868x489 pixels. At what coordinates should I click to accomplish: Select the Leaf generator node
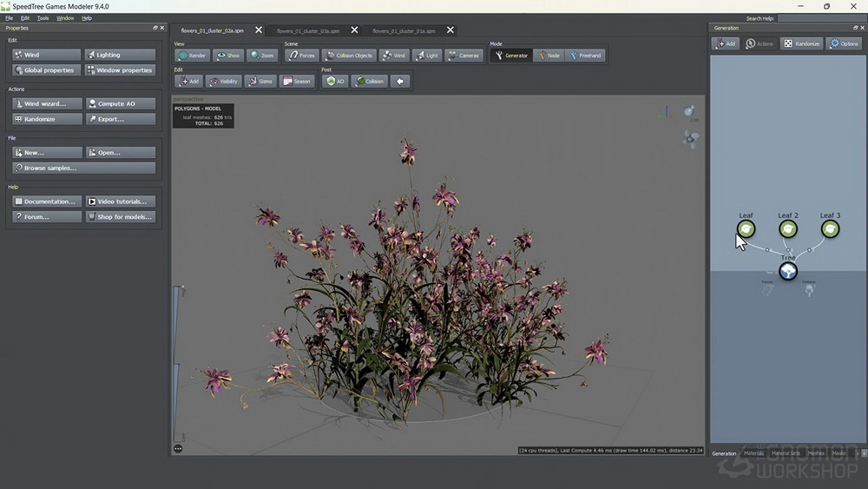coord(746,228)
